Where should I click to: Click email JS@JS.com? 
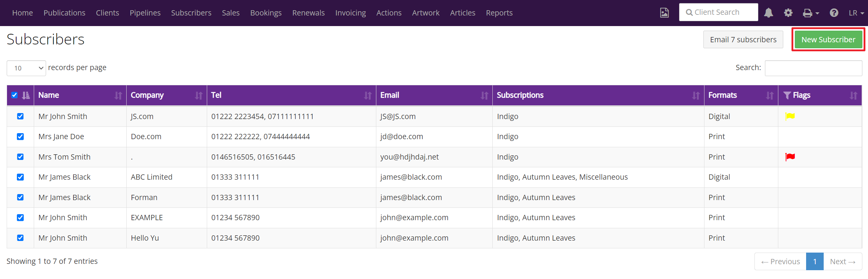tap(398, 117)
